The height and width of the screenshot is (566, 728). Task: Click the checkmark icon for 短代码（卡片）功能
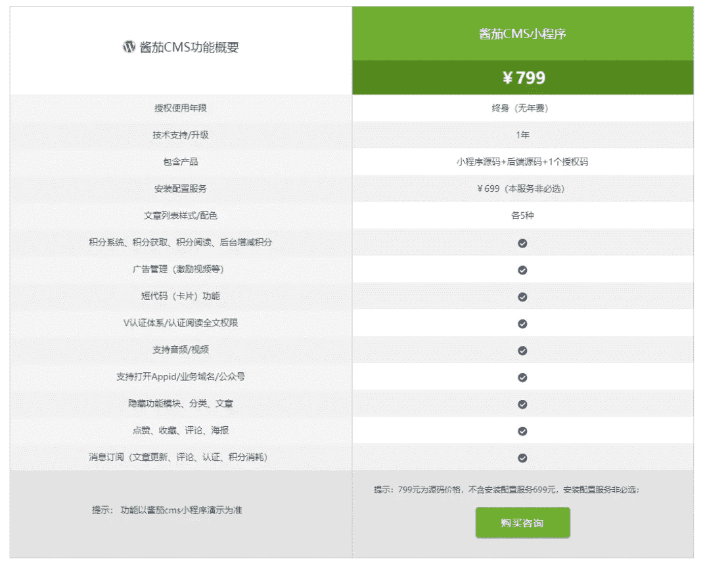522,297
